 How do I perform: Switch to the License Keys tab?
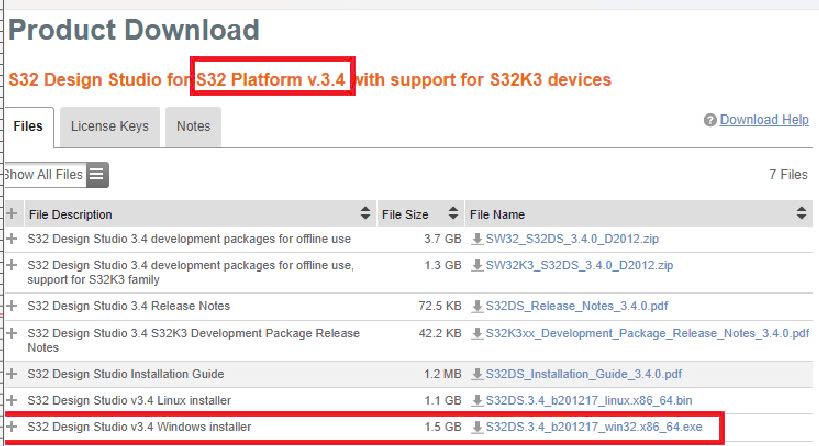pos(110,126)
